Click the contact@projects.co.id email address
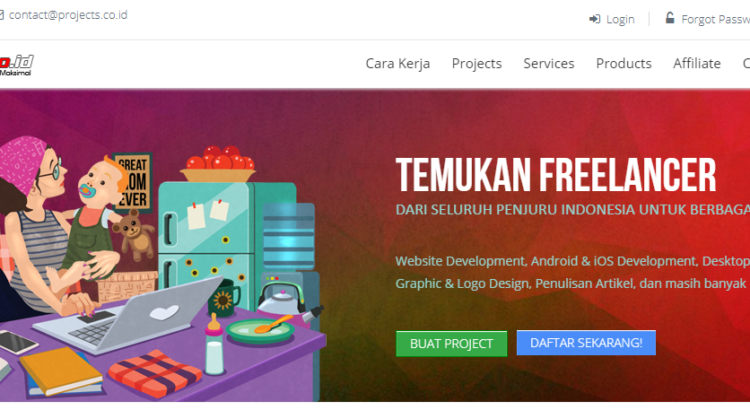The height and width of the screenshot is (410, 750). (68, 15)
